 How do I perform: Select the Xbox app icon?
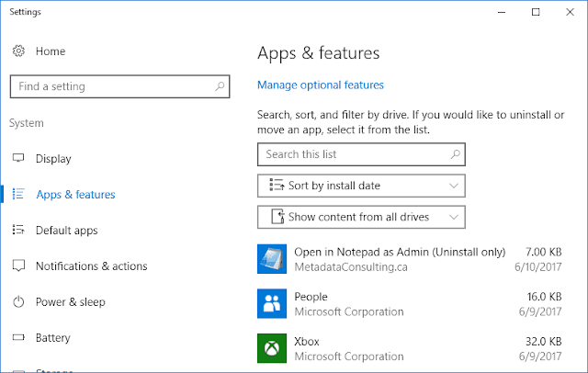coord(272,347)
